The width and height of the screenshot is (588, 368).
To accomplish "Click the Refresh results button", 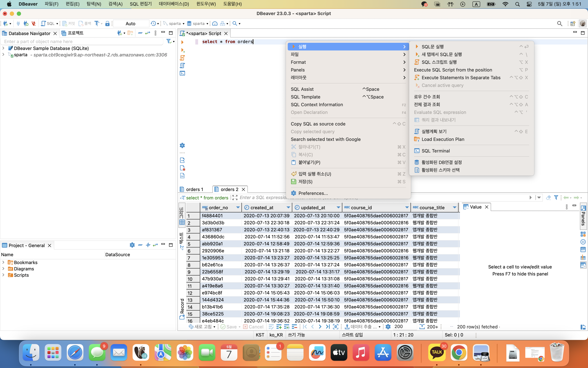I will [x=200, y=327].
